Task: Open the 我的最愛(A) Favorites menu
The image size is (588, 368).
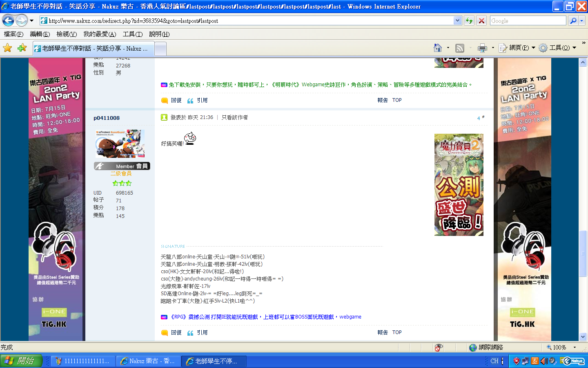Action: [x=100, y=34]
